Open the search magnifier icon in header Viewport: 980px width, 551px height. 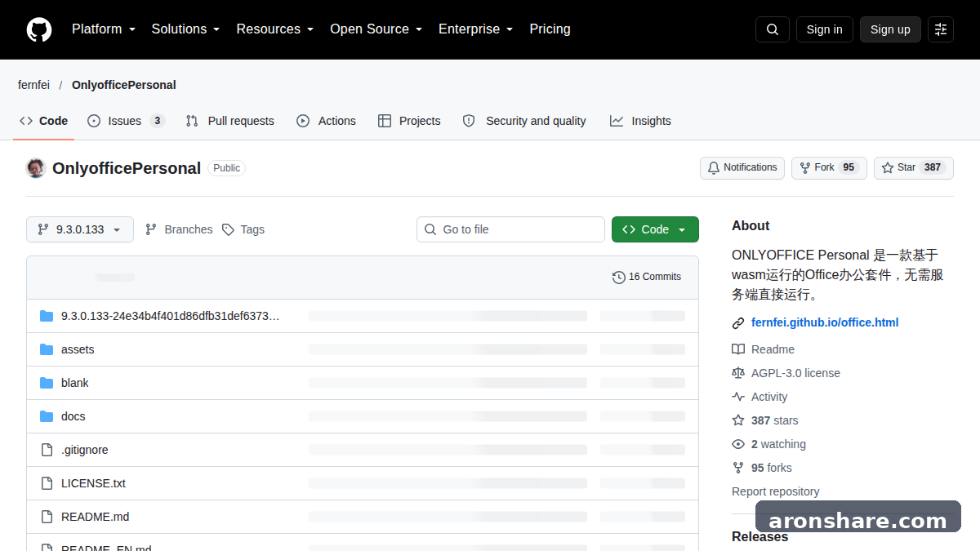click(773, 29)
